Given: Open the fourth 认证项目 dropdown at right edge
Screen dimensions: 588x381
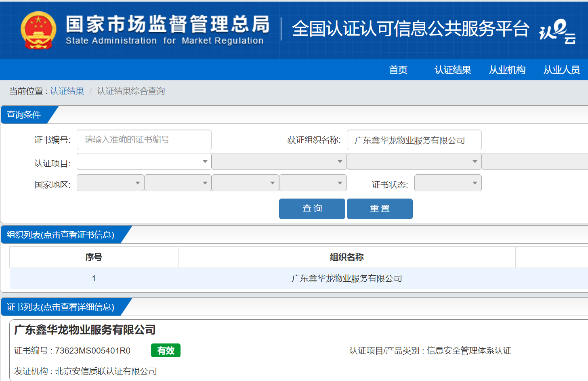Looking at the screenshot, I should 535,161.
